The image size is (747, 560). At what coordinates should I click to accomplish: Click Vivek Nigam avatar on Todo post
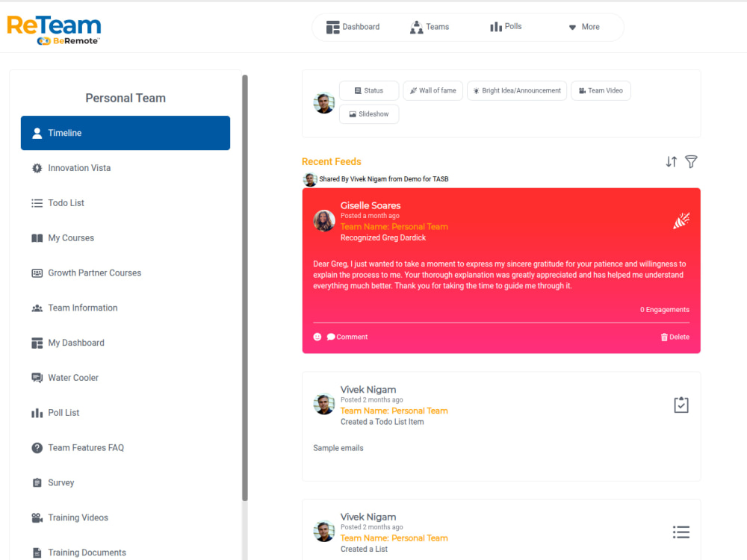point(324,404)
